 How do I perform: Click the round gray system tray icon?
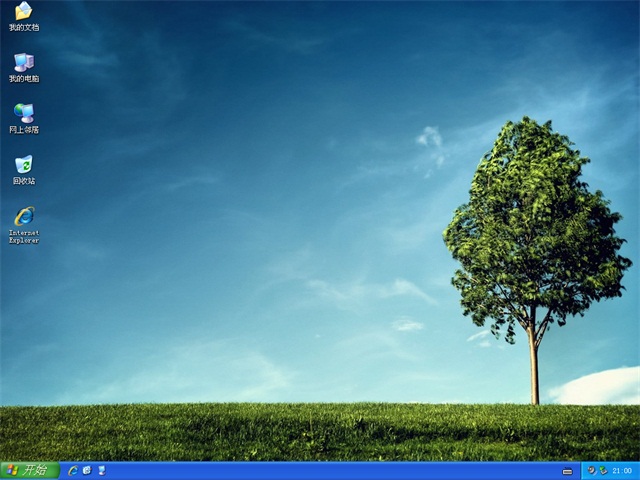coord(591,470)
